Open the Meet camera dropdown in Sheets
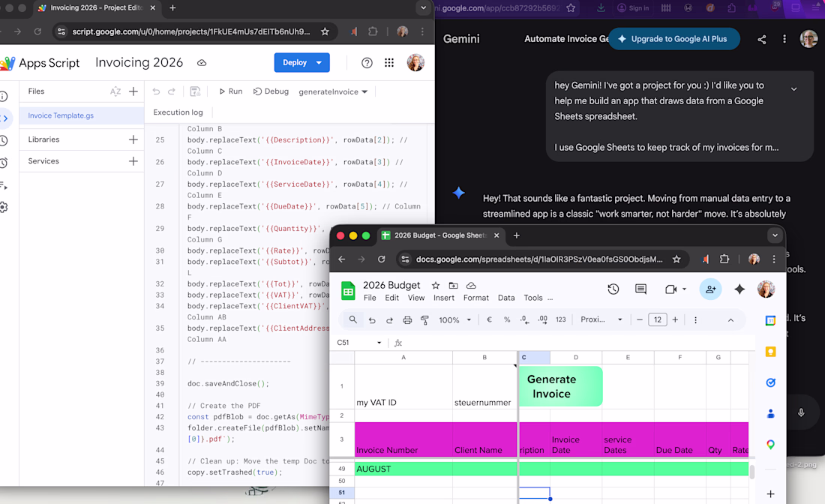 pos(685,289)
